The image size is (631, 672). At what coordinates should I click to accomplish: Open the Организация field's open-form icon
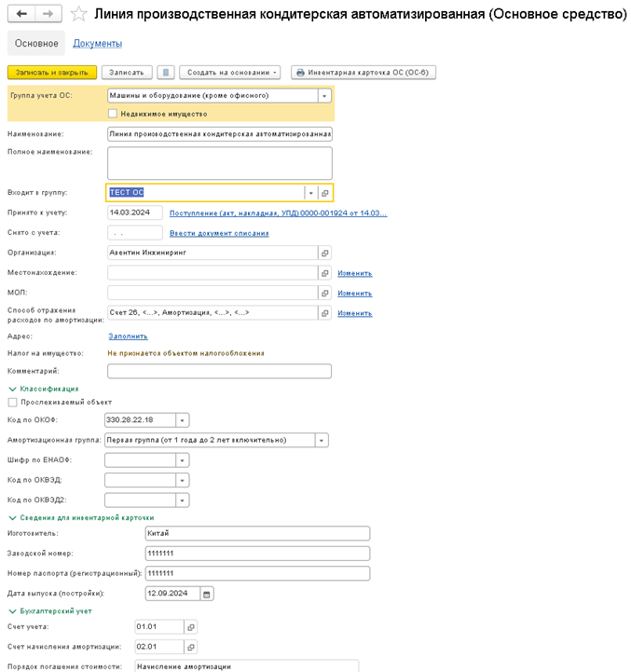point(325,253)
